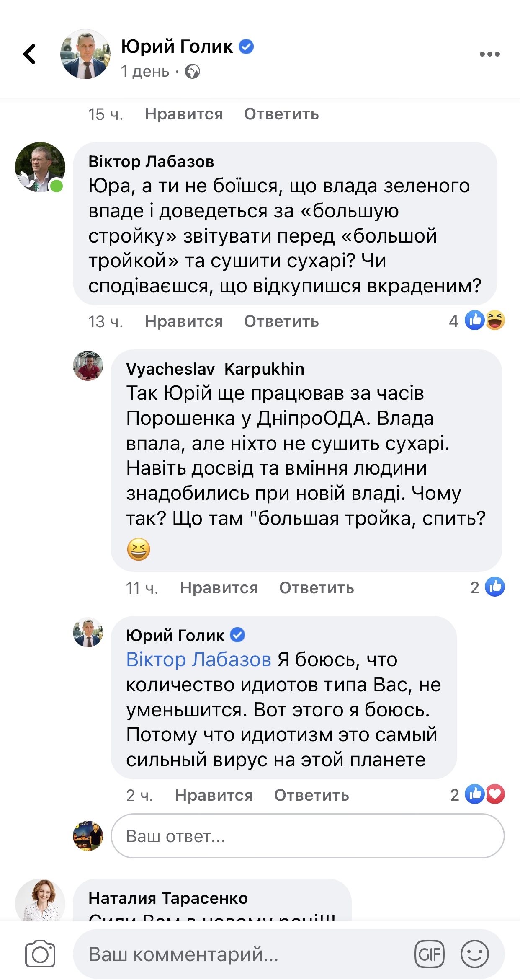Screen dimensions: 520x980
Task: Tap the back arrow icon
Action: pos(30,54)
